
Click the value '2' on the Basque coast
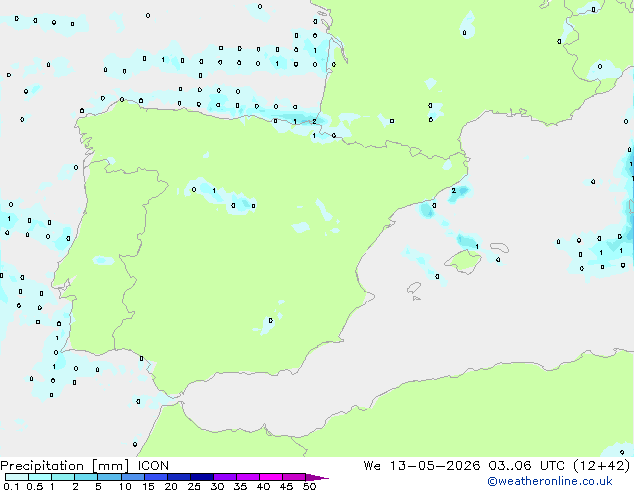point(314,122)
